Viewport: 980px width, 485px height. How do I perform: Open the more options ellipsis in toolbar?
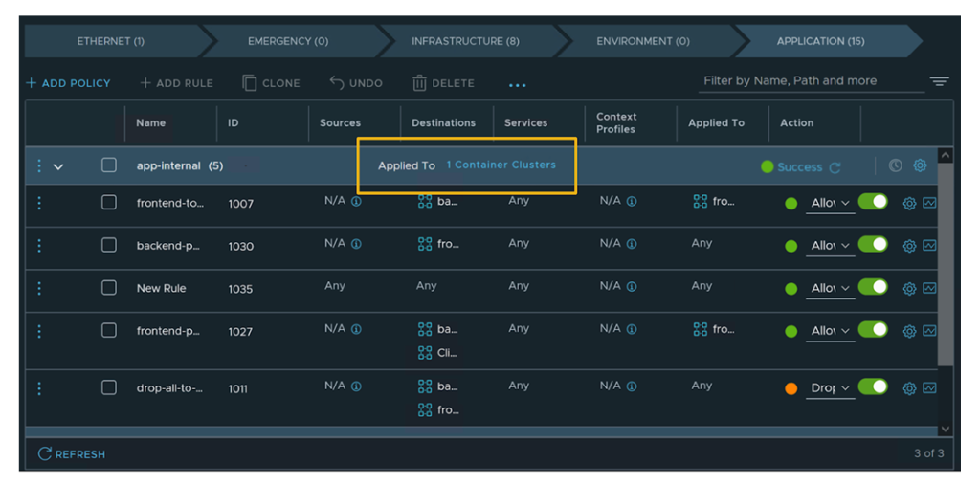click(x=517, y=84)
